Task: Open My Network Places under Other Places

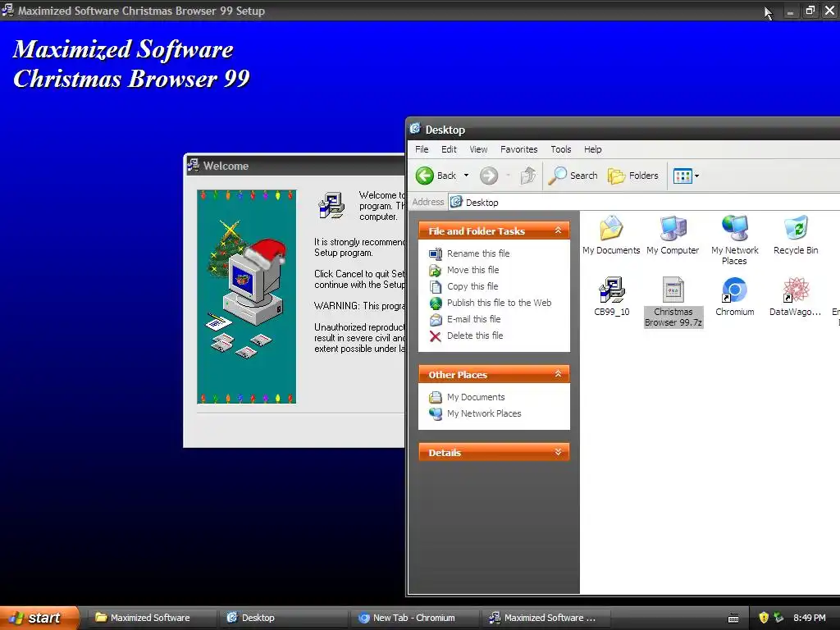Action: click(x=484, y=413)
